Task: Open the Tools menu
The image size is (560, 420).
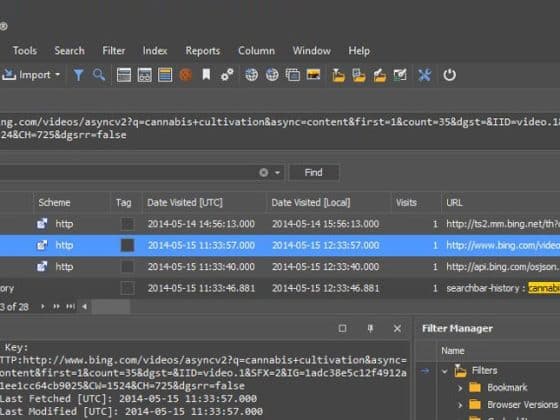Action: 25,51
